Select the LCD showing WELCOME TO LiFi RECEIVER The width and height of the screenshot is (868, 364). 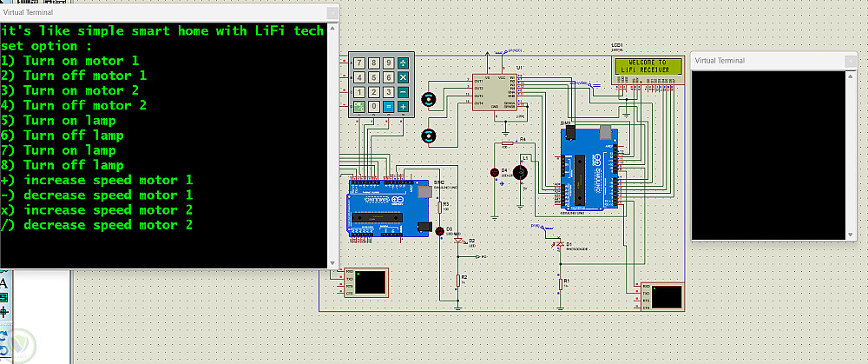click(x=648, y=69)
